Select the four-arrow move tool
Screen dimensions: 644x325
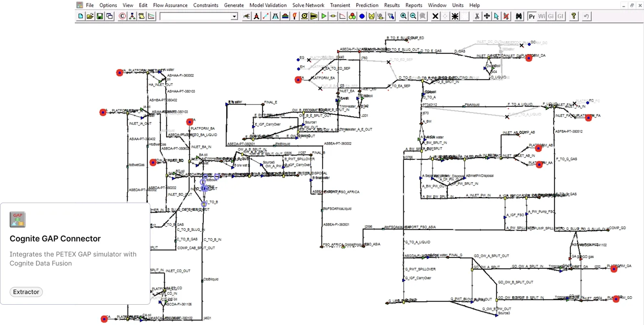click(x=487, y=16)
